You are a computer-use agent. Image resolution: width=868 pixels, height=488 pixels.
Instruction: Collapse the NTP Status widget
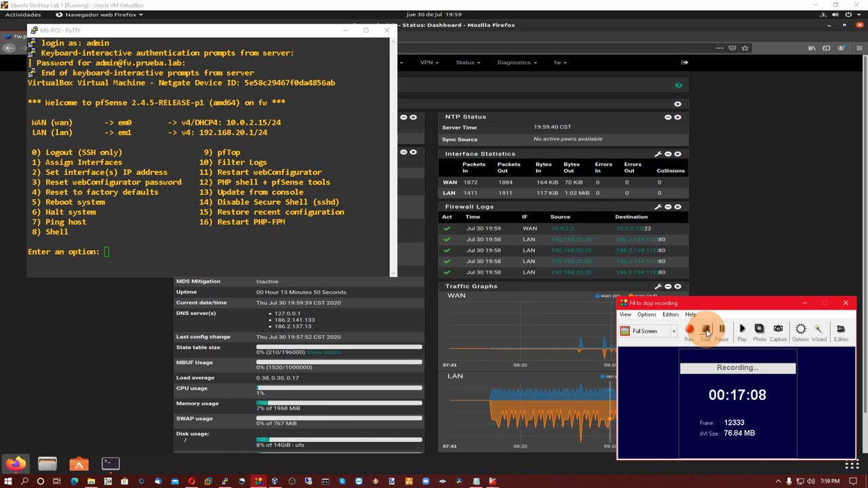(668, 117)
